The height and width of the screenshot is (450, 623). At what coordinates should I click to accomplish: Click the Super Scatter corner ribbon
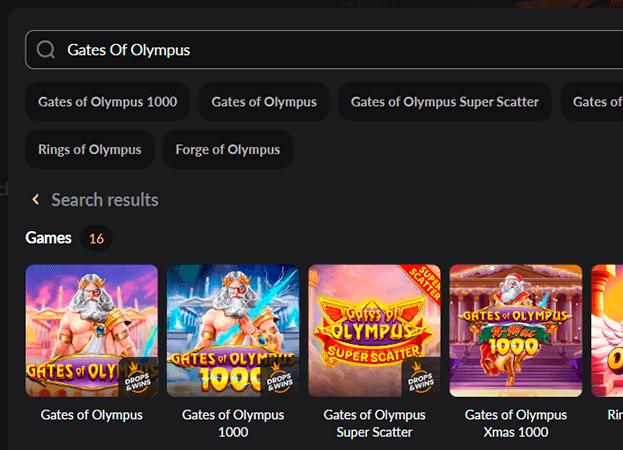[425, 280]
